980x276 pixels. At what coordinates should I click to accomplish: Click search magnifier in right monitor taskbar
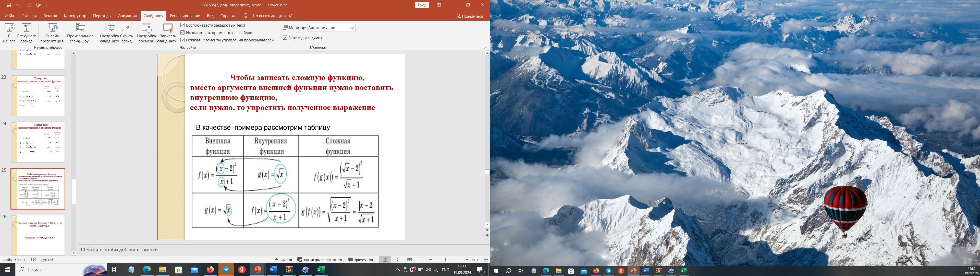point(508,271)
